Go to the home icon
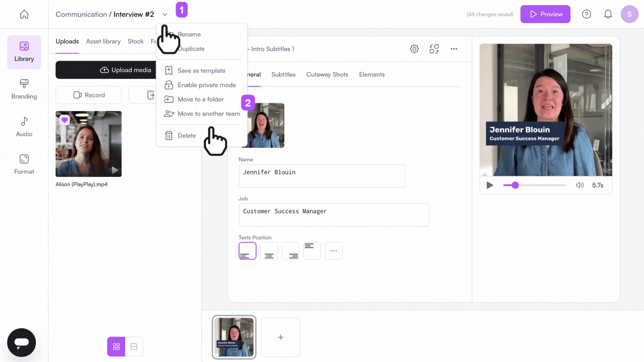Viewport: 644px width, 362px height. tap(24, 14)
